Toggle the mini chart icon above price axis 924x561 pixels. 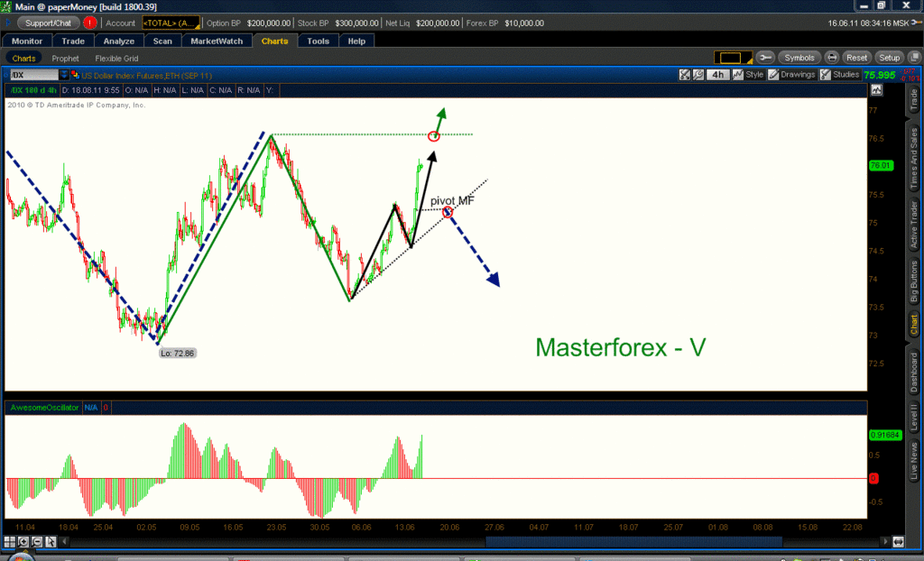pyautogui.click(x=876, y=90)
